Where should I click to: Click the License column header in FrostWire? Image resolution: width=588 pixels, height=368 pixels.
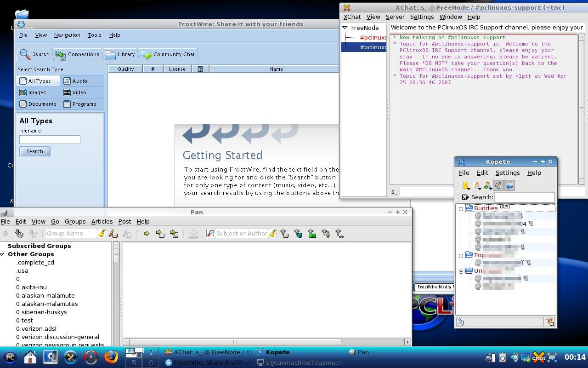(177, 69)
